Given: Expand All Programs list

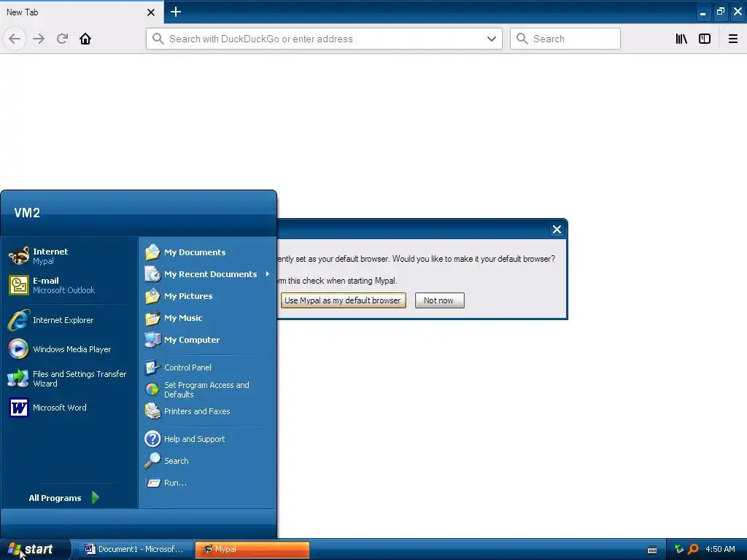Looking at the screenshot, I should point(64,497).
